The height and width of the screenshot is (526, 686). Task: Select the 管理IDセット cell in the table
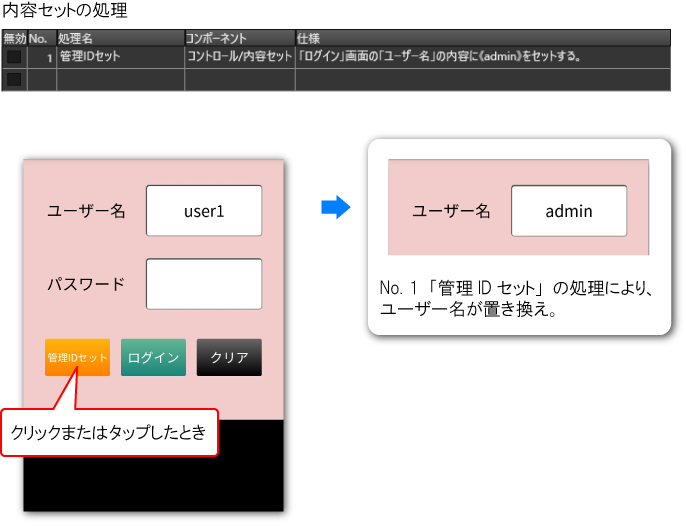click(120, 57)
